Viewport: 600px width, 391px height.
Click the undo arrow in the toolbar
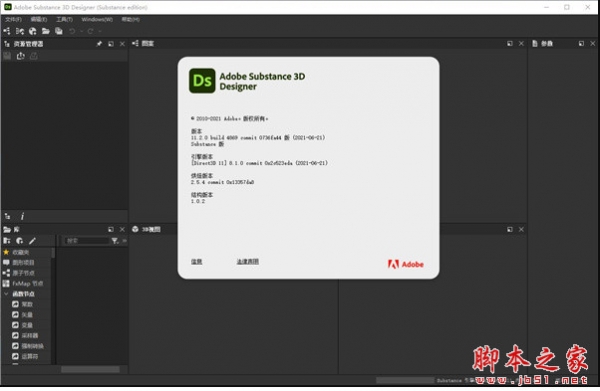point(72,31)
